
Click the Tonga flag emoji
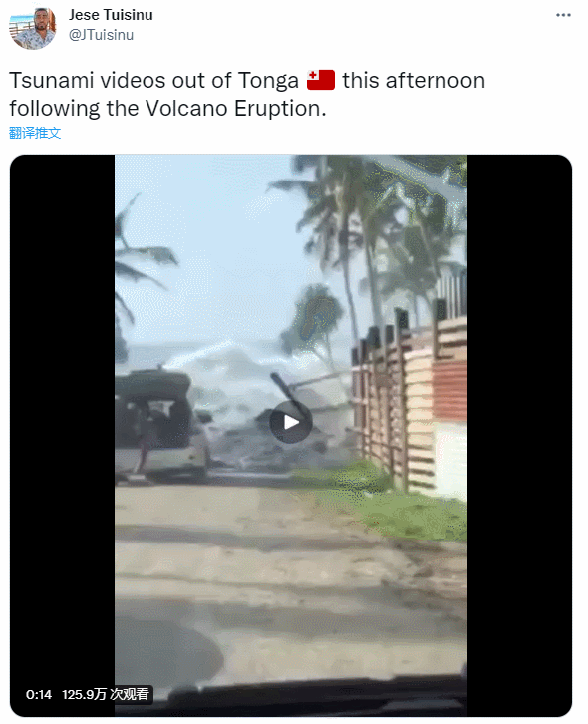click(321, 80)
